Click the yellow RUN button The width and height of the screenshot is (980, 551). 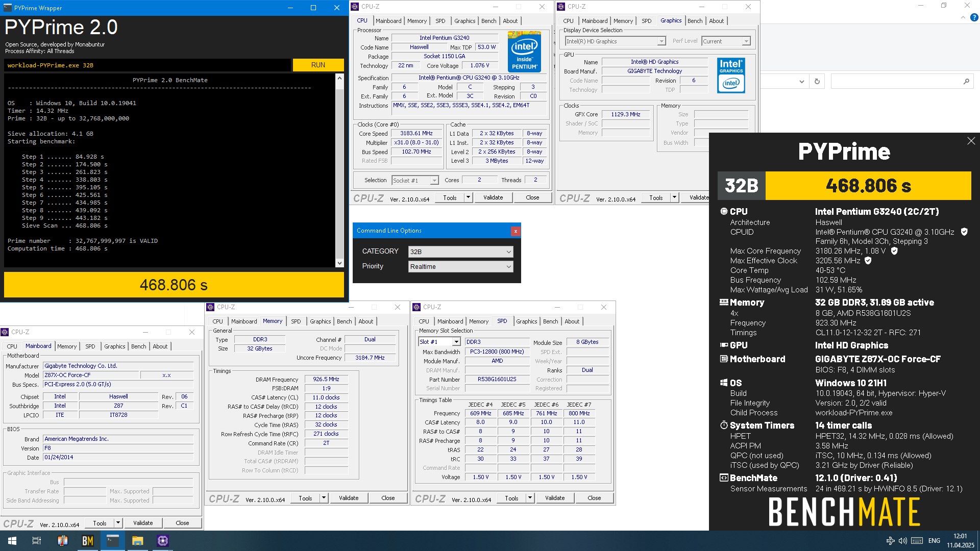click(x=318, y=65)
